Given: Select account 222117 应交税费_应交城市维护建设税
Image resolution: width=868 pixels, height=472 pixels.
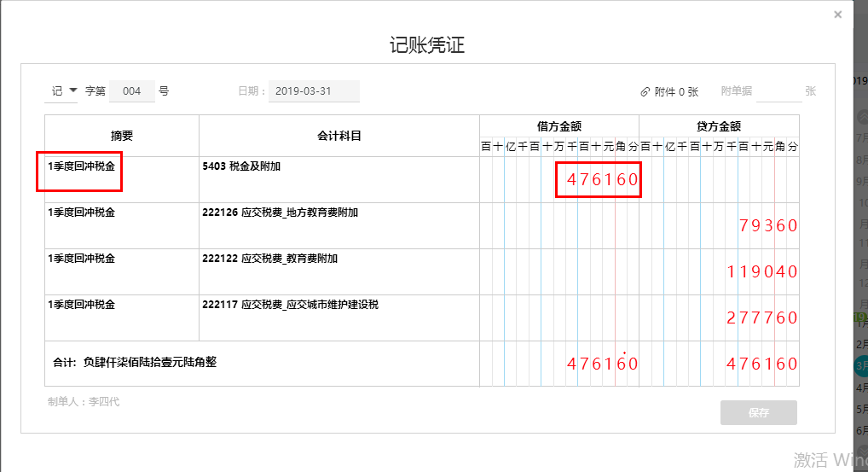Looking at the screenshot, I should point(339,318).
